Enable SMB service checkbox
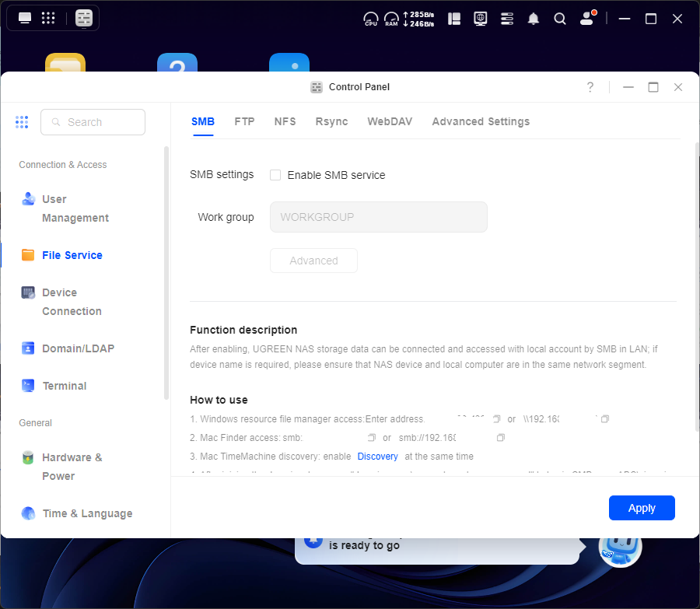The image size is (700, 609). (275, 175)
